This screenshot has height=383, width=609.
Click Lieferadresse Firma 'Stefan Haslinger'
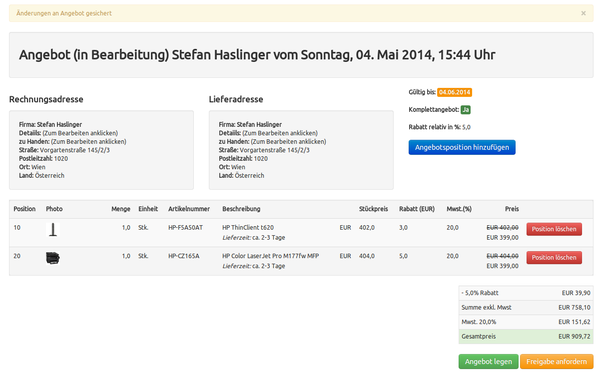[259, 124]
